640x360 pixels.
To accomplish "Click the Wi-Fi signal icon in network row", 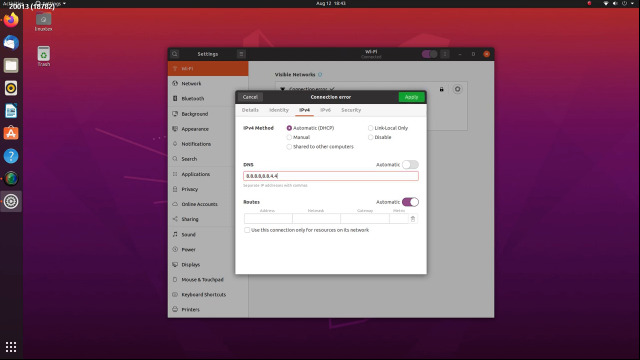I will coord(282,89).
